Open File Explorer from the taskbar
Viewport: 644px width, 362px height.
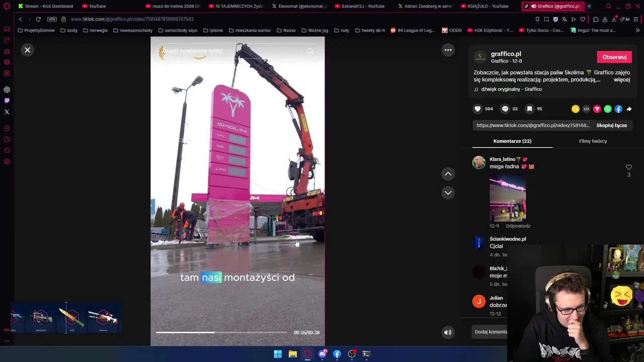pyautogui.click(x=292, y=354)
